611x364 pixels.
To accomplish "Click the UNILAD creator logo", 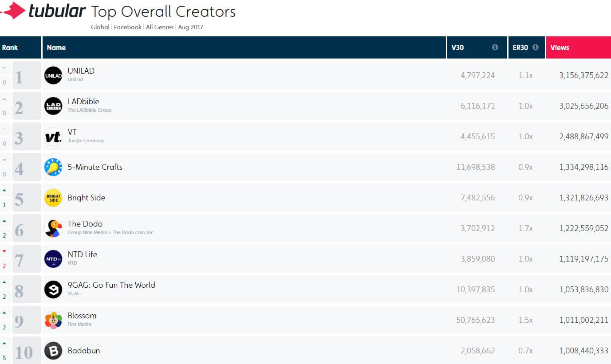I will [x=53, y=75].
